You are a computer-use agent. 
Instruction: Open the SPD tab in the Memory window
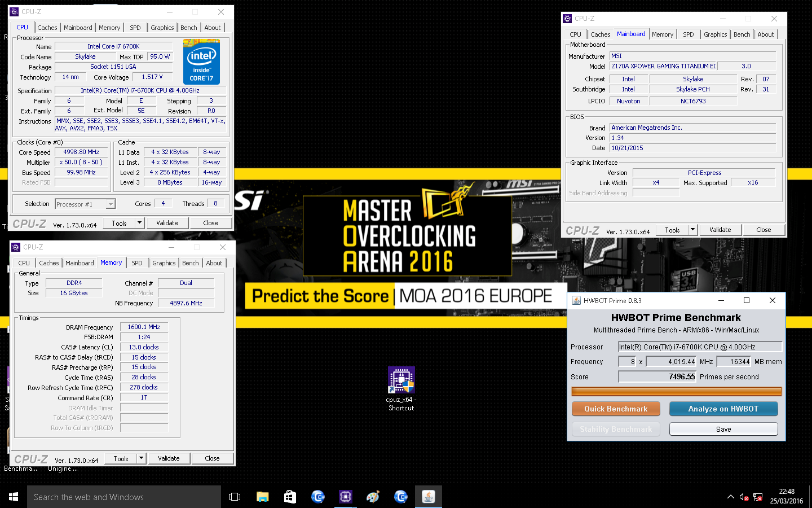[137, 263]
